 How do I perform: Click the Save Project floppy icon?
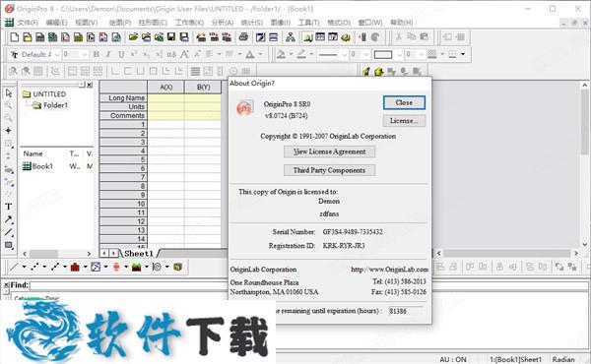171,36
